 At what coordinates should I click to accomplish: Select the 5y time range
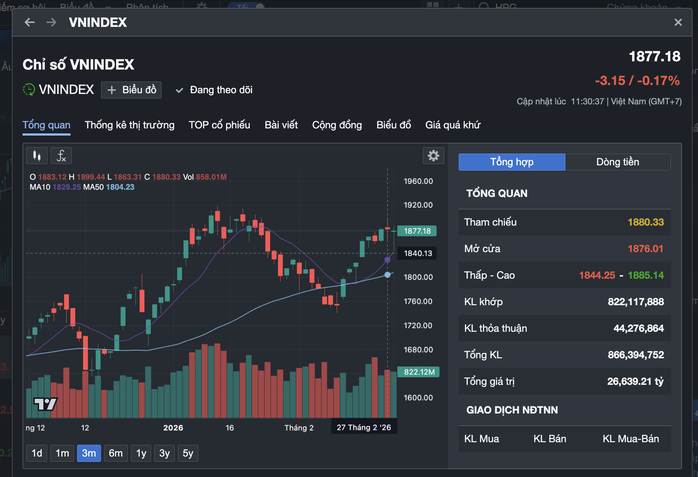pyautogui.click(x=188, y=453)
